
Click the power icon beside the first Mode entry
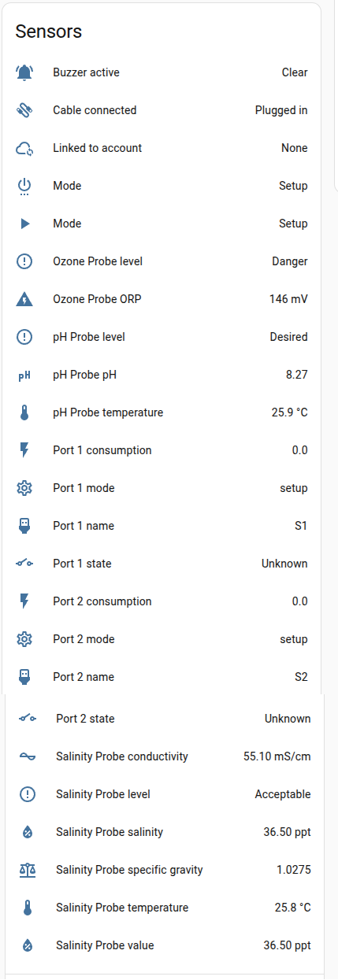click(24, 186)
